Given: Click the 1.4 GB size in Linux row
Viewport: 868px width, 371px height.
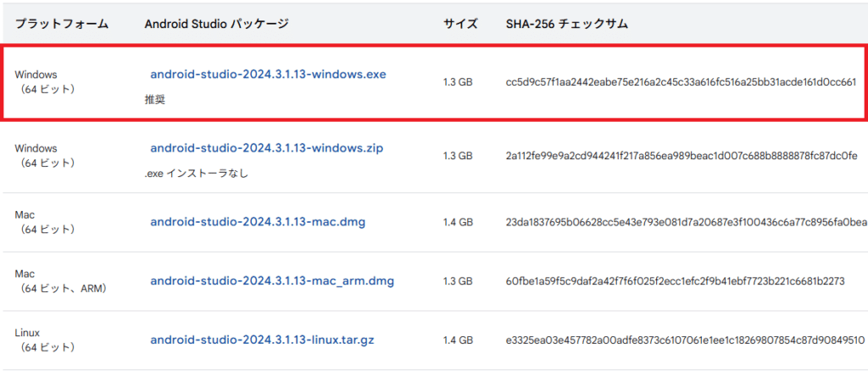Looking at the screenshot, I should click(458, 341).
